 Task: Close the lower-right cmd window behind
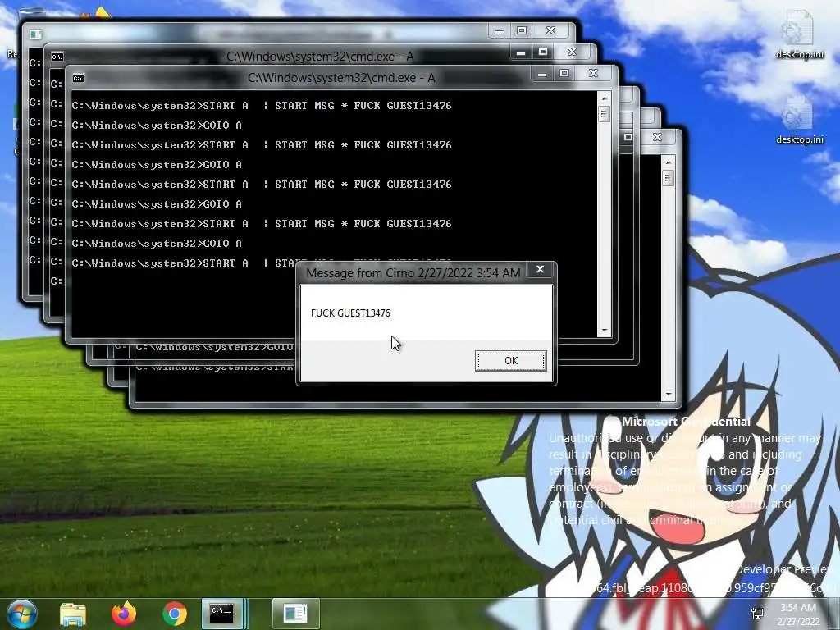coord(657,138)
